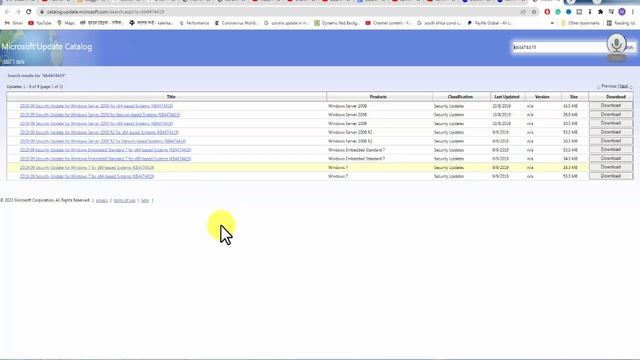Screen dimensions: 640x360
Task: Open highlighted Windows 7 x86 title link
Action: [87, 168]
